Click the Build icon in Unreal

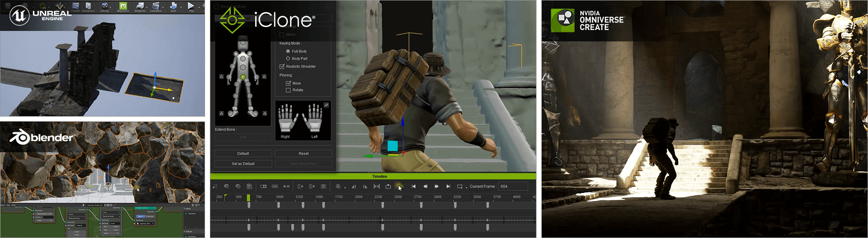[x=174, y=6]
